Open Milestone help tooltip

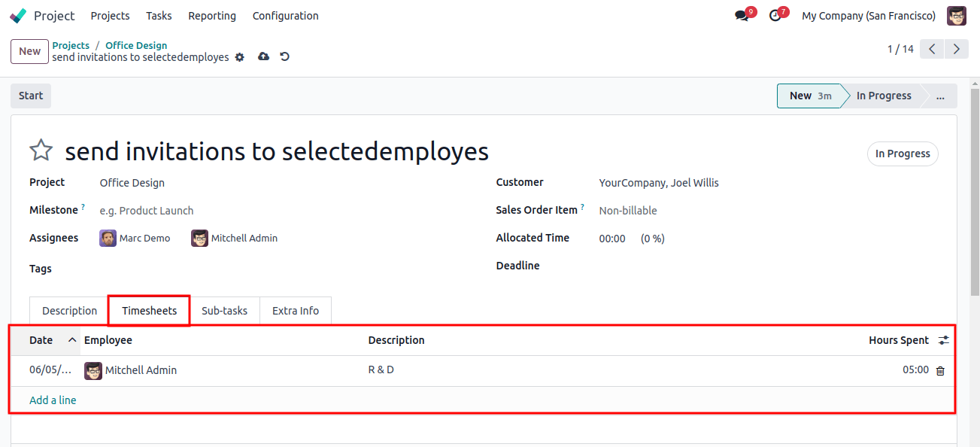point(83,207)
